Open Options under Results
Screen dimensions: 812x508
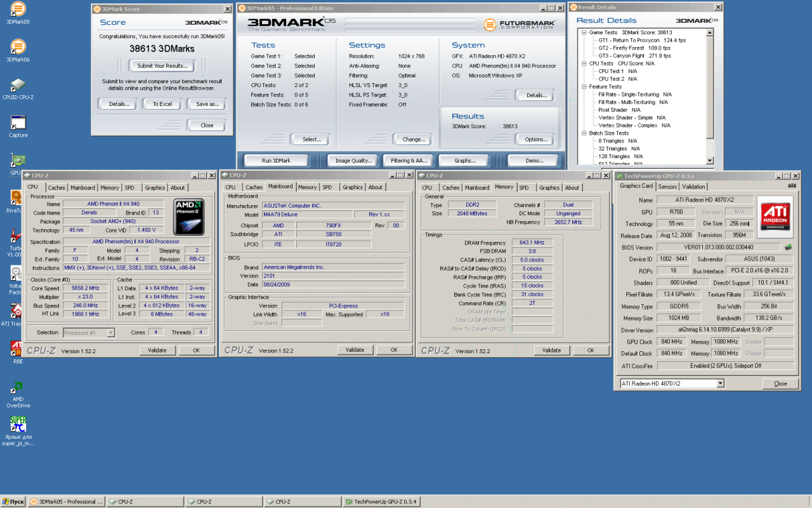click(536, 140)
